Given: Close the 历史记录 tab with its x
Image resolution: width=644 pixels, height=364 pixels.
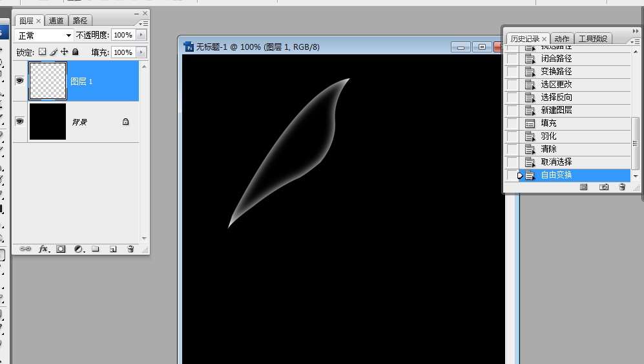Looking at the screenshot, I should [544, 39].
